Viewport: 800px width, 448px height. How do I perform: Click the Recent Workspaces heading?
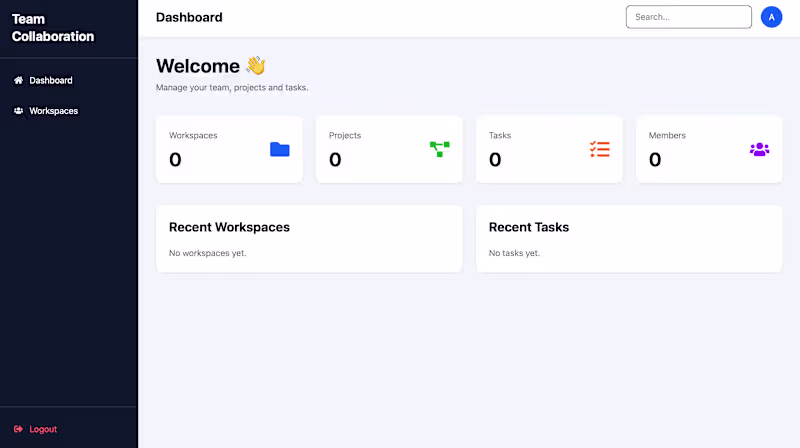[x=229, y=227]
